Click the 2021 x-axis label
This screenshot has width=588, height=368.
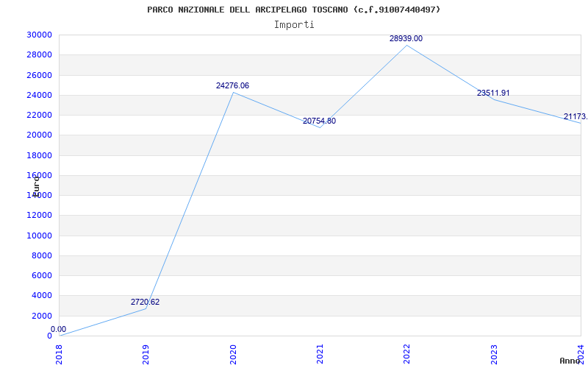[320, 355]
